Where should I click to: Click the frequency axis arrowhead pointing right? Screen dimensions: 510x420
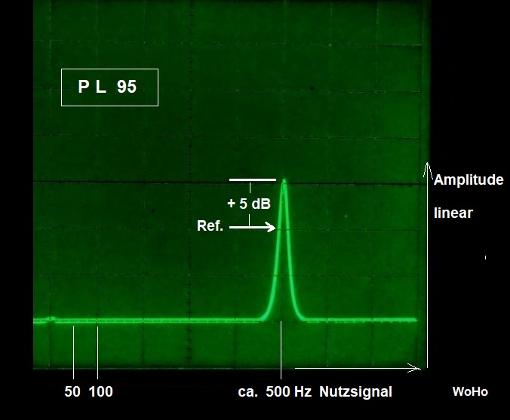coord(415,368)
